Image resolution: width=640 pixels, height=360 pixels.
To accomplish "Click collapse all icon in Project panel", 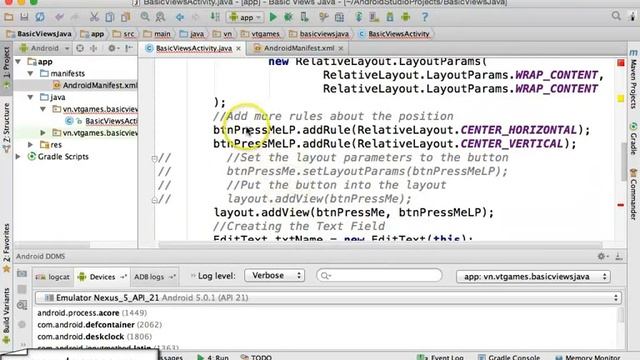I will pos(93,48).
